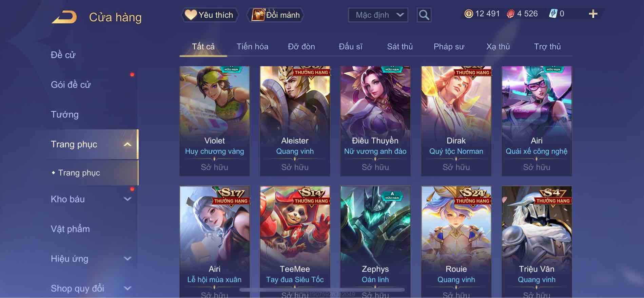
Task: Expand the Hiệu ứng section
Action: 127,259
